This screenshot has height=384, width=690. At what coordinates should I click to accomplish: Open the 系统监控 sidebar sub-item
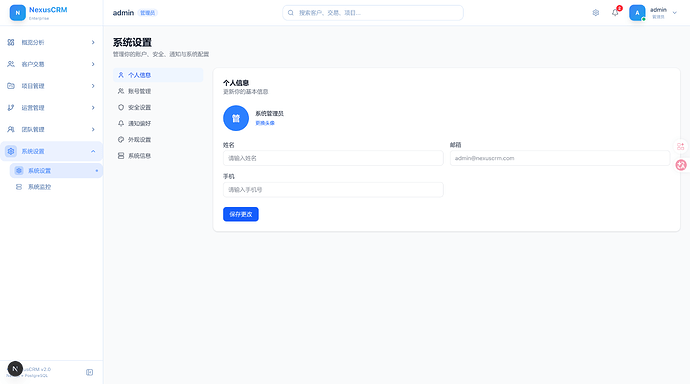(56, 187)
